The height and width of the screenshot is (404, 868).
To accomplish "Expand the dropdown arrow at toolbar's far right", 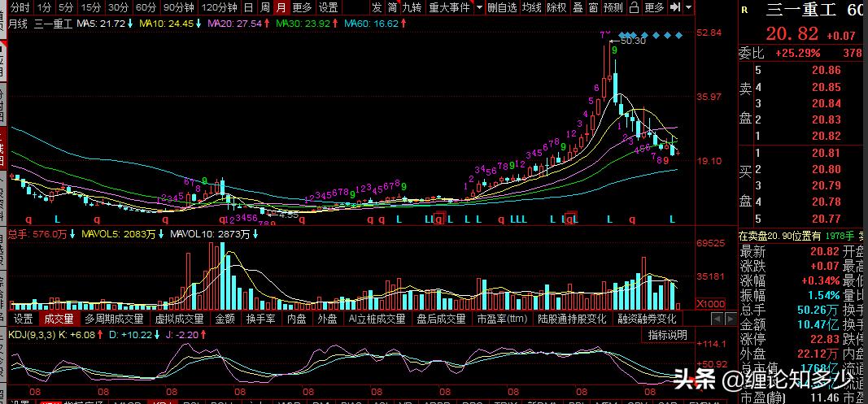I will (x=689, y=7).
